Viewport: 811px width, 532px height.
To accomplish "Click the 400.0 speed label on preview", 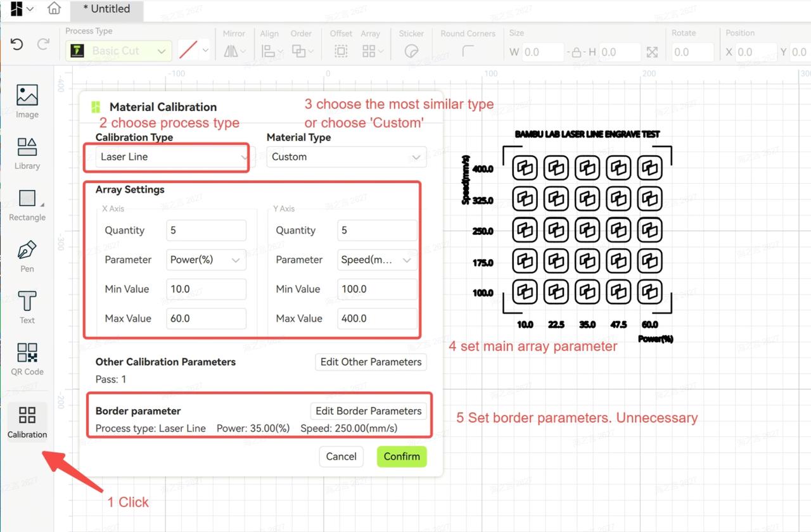I will (x=483, y=169).
